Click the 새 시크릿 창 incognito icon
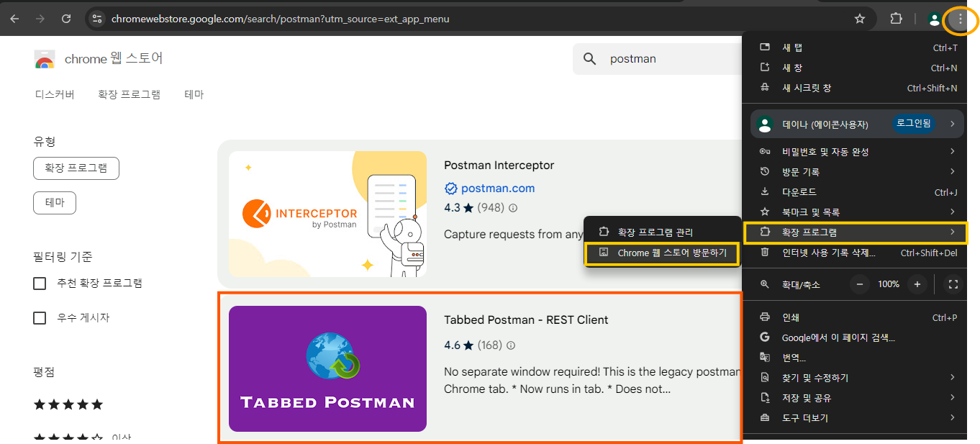Image resolution: width=980 pixels, height=444 pixels. point(765,88)
